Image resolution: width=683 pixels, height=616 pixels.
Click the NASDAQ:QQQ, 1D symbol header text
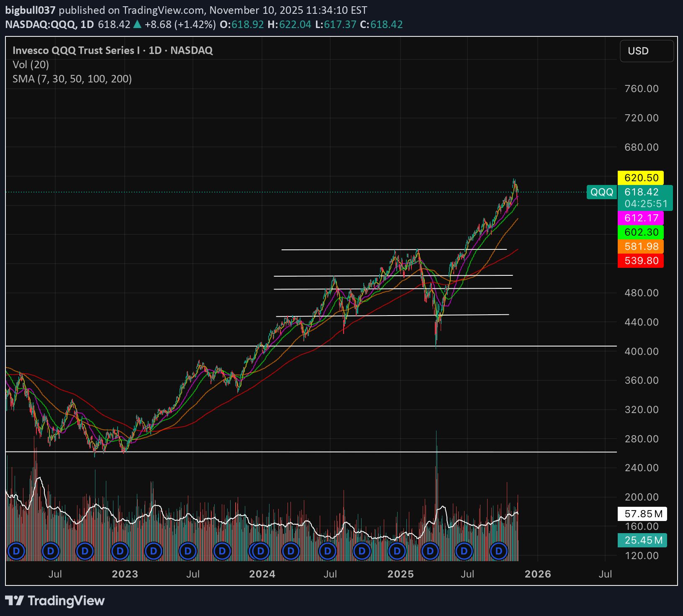click(49, 24)
